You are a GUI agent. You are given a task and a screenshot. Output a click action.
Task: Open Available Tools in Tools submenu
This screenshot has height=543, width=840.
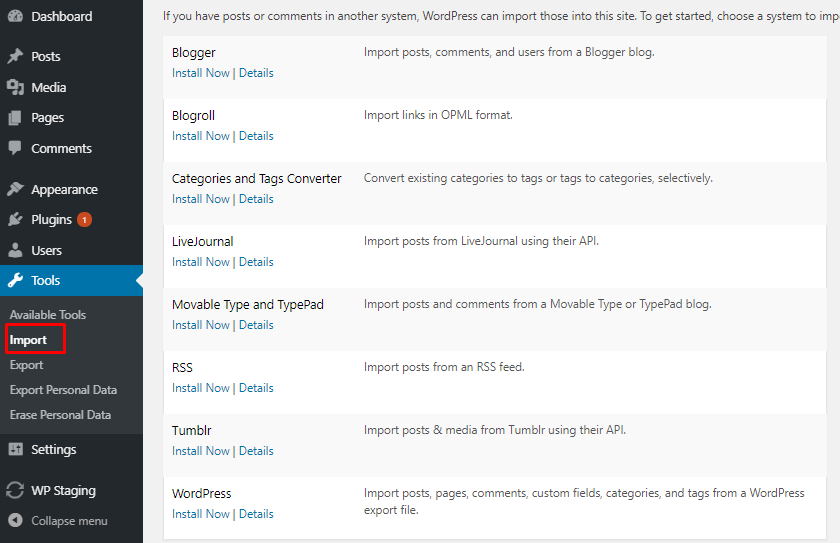click(x=48, y=315)
